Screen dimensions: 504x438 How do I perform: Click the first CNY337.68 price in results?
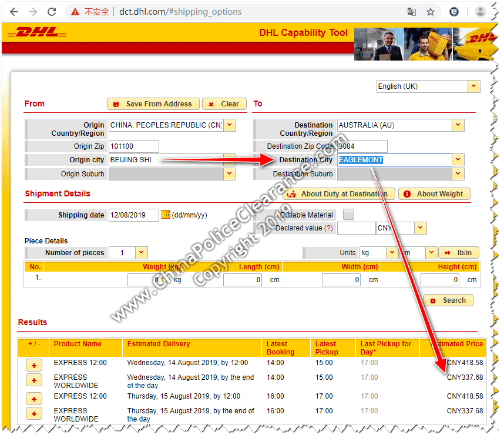coord(465,377)
